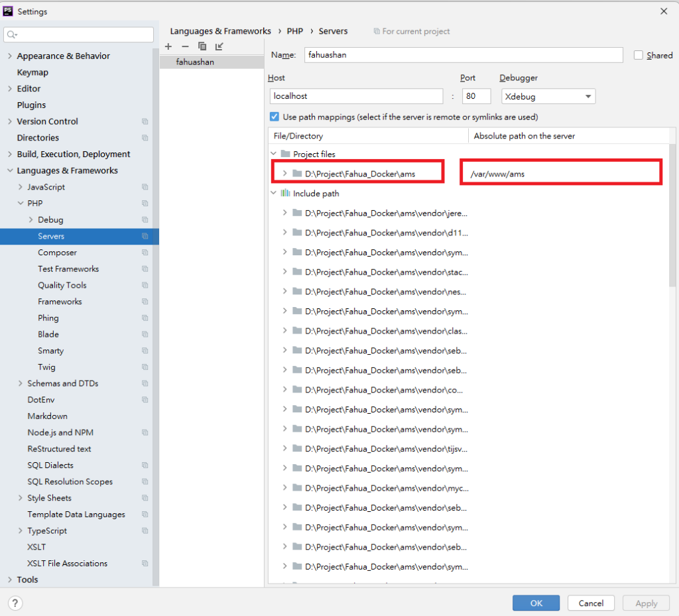The image size is (679, 616).
Task: Disable the Use path mappings checkbox
Action: (x=275, y=117)
